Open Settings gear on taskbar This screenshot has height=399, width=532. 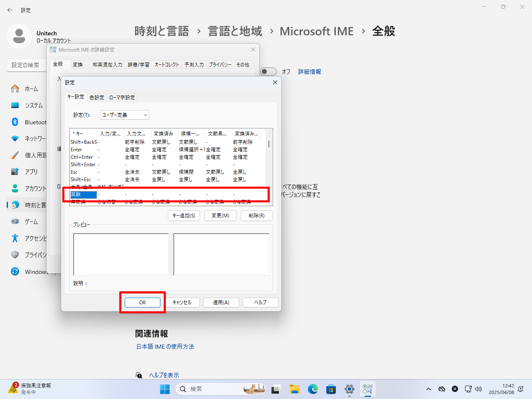tap(349, 389)
